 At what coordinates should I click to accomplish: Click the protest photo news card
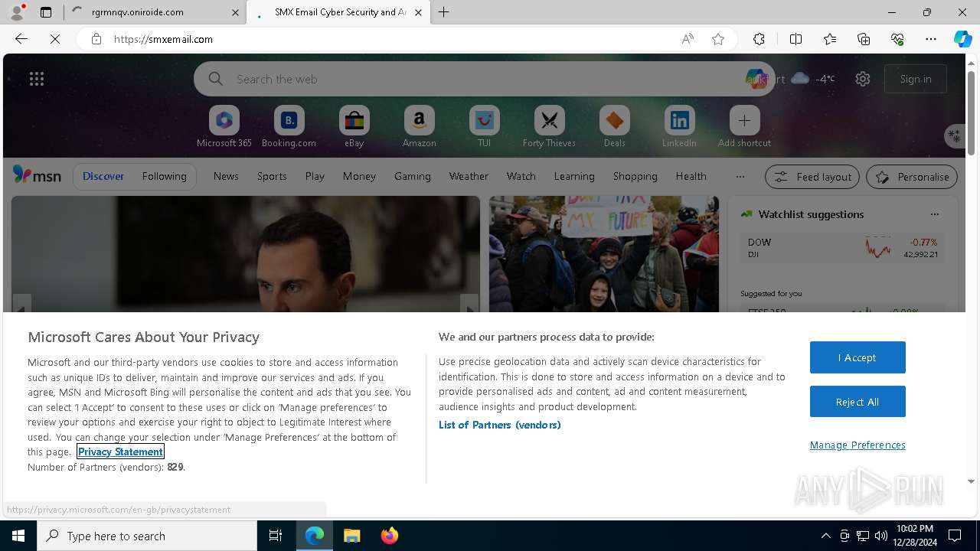[x=604, y=254]
